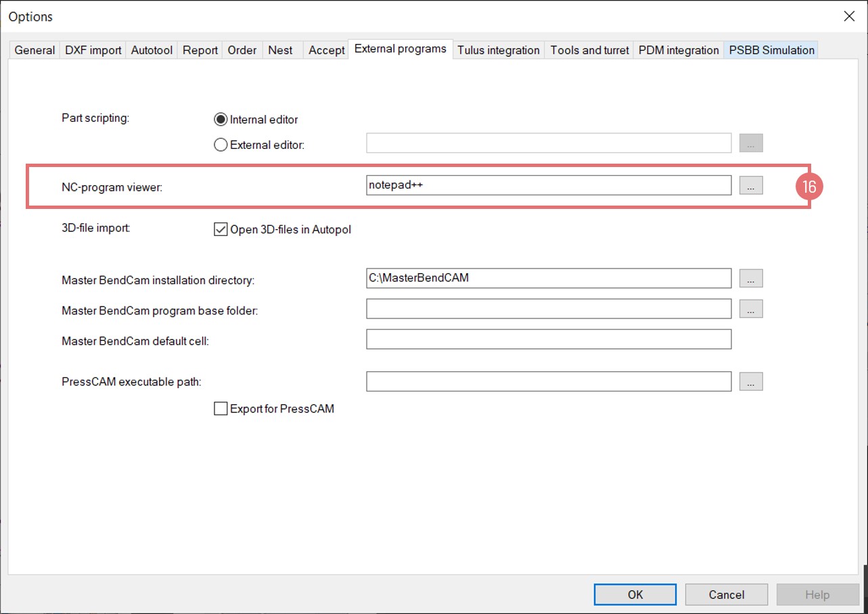Viewport: 868px width, 614px height.
Task: Open the DXF import tab
Action: pos(93,50)
